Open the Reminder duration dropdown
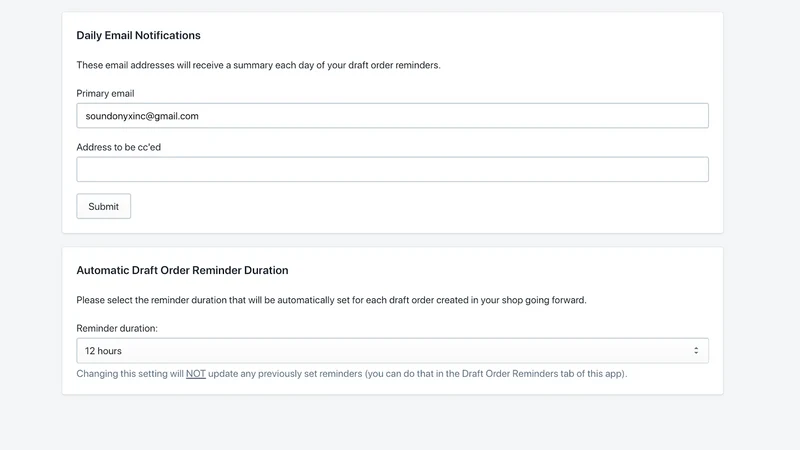Viewport: 800px width, 450px height. [392, 351]
